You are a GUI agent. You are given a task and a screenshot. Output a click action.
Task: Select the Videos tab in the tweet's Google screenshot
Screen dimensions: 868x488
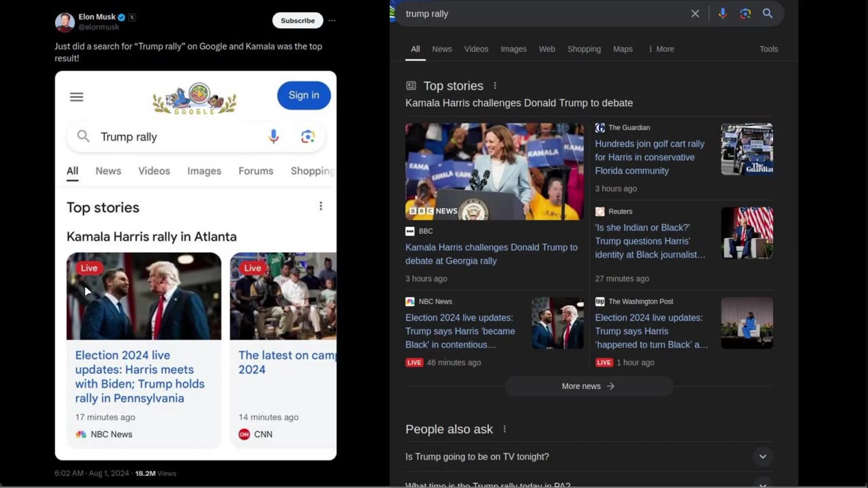point(154,171)
